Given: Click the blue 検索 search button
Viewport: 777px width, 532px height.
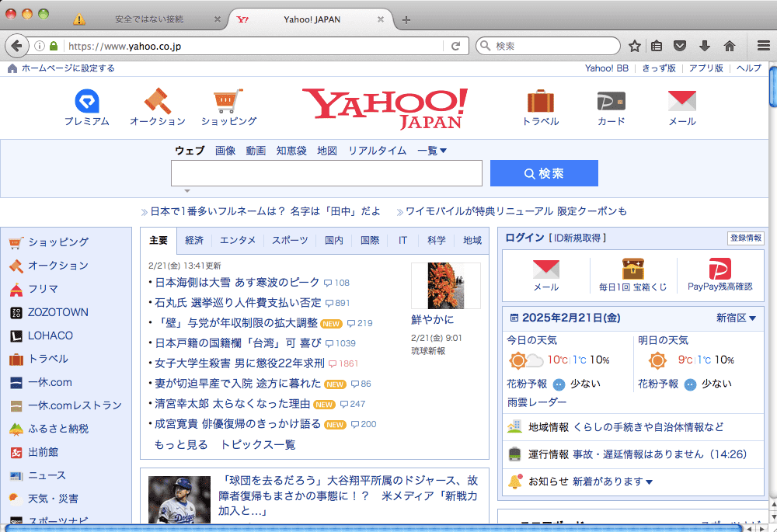Looking at the screenshot, I should [x=544, y=173].
